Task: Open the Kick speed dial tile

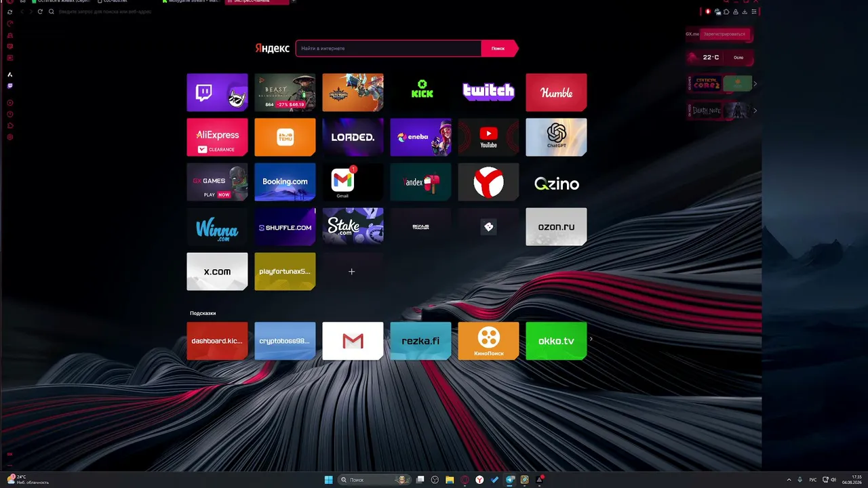Action: tap(420, 92)
